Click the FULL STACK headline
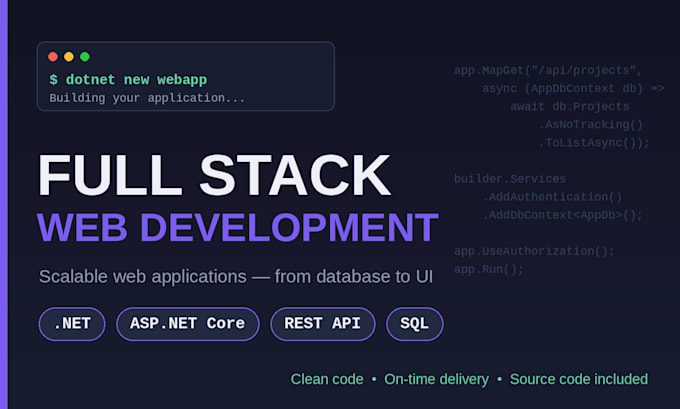 [214, 176]
